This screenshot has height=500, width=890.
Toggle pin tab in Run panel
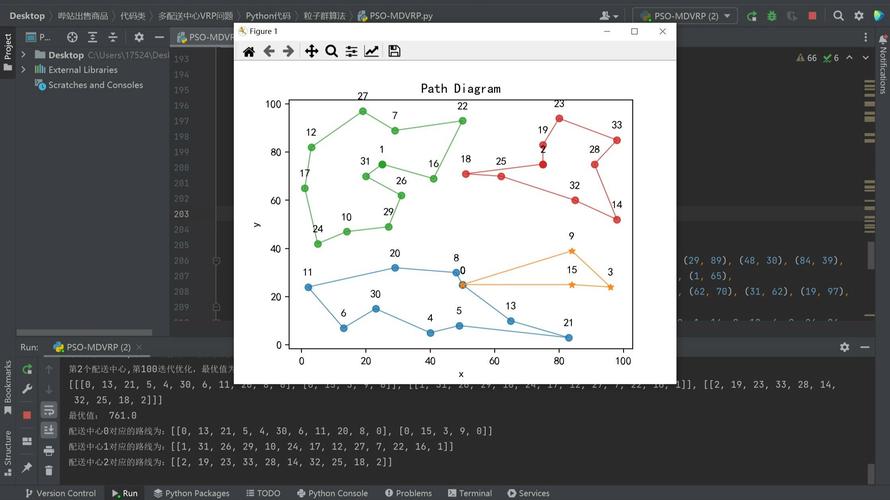click(26, 469)
